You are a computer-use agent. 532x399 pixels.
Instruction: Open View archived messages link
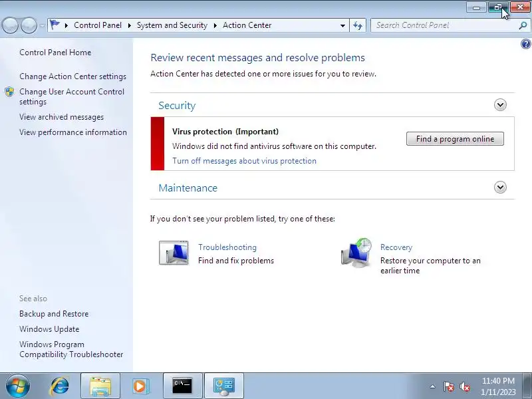pos(61,117)
